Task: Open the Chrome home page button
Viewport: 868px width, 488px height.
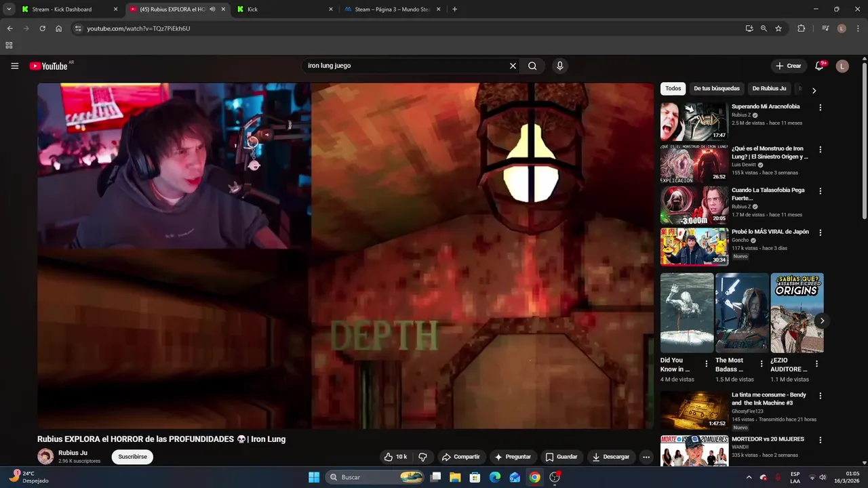Action: pos(58,28)
